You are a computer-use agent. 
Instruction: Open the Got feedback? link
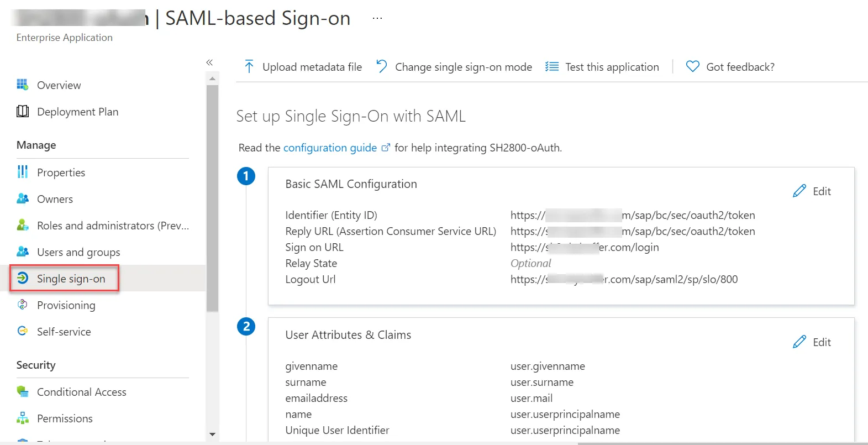[730, 67]
